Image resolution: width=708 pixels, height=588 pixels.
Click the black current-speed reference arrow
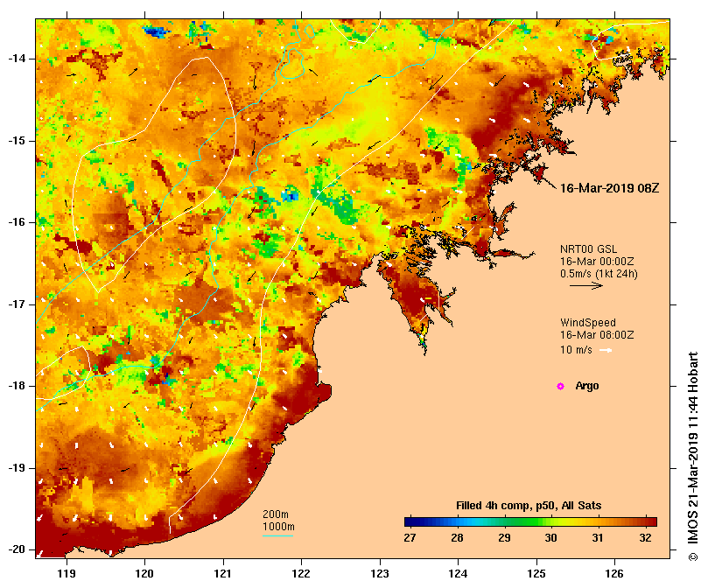(586, 285)
